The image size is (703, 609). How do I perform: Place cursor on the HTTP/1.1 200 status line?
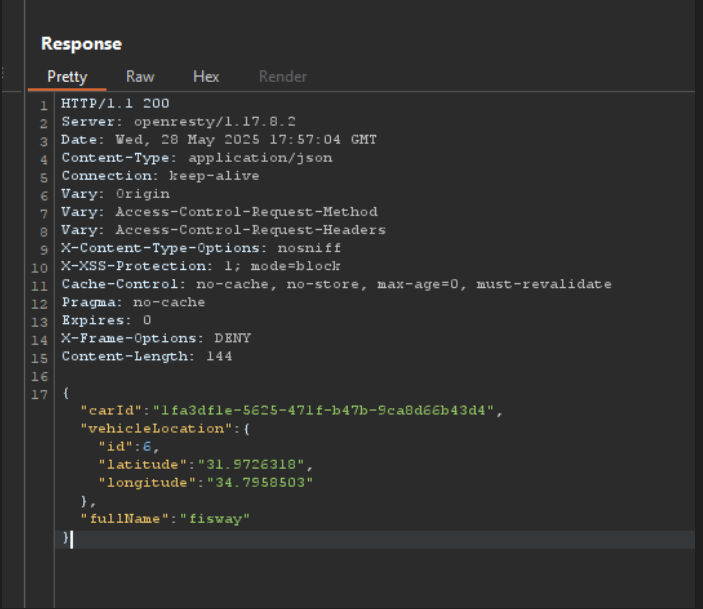pos(115,104)
